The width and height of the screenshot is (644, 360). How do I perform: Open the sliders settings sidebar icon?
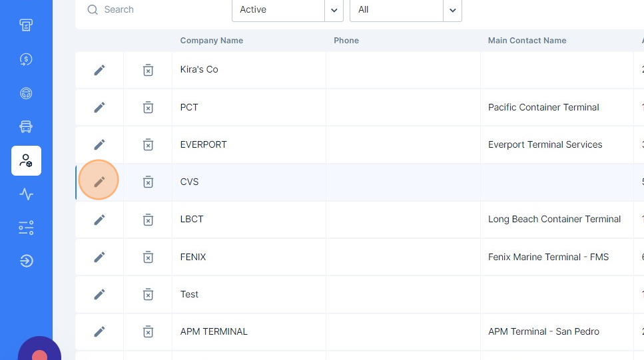(26, 228)
